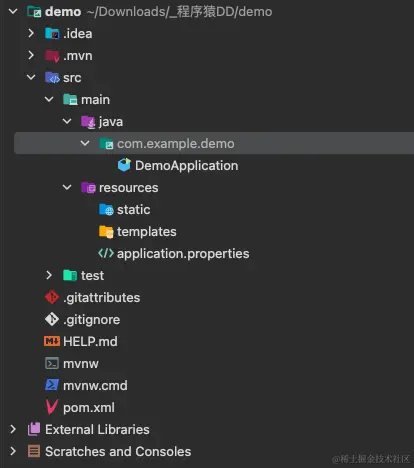Click the mvnw.cmd file icon
Screen dimensions: 414x468
coord(52,385)
